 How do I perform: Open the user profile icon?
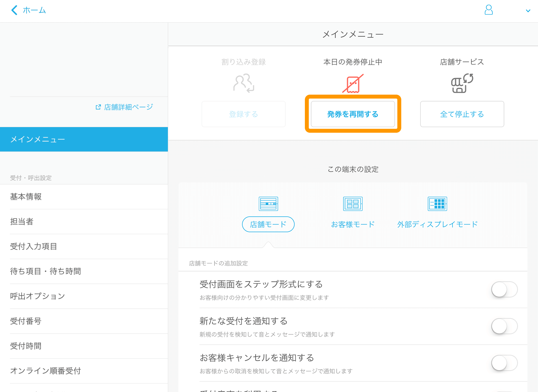pyautogui.click(x=489, y=10)
